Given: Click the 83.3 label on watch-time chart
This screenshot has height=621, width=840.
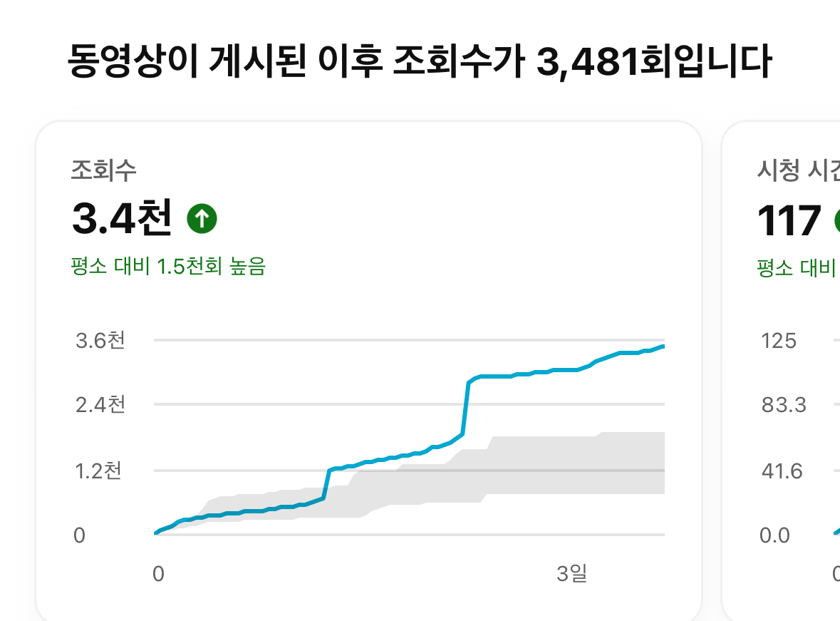Looking at the screenshot, I should 783,405.
